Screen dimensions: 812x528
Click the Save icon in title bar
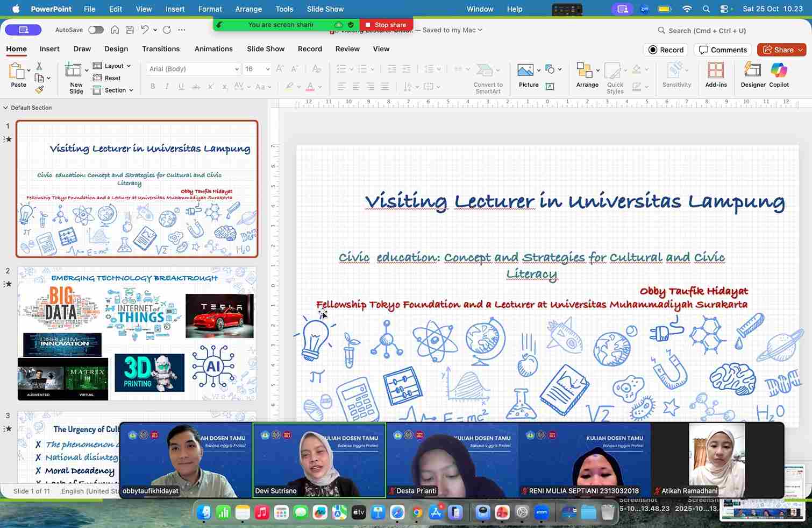coord(130,30)
